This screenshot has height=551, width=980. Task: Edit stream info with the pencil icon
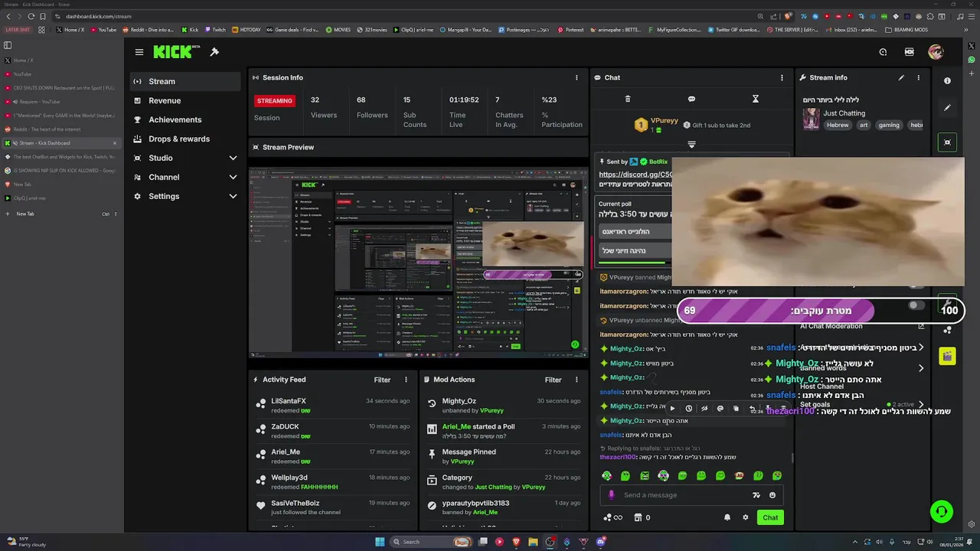(x=901, y=77)
